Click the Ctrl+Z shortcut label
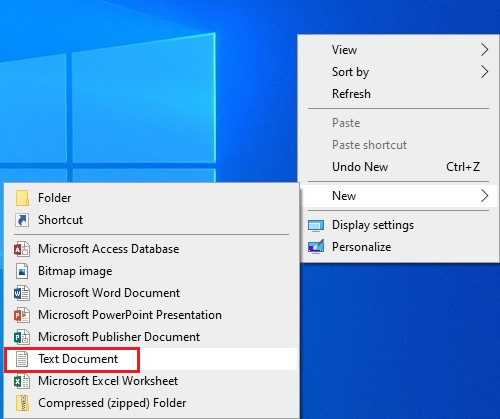Viewport: 500px width, 419px height. coord(463,167)
